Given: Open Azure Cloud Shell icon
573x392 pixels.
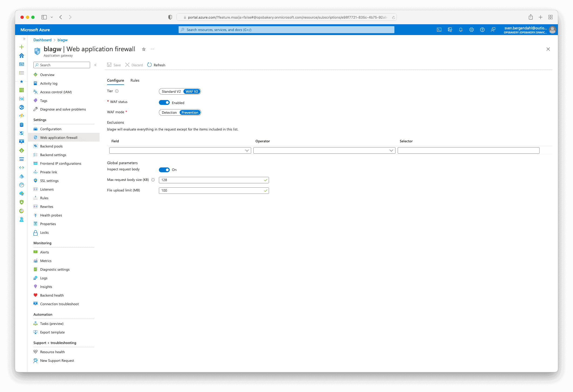Looking at the screenshot, I should click(x=439, y=30).
